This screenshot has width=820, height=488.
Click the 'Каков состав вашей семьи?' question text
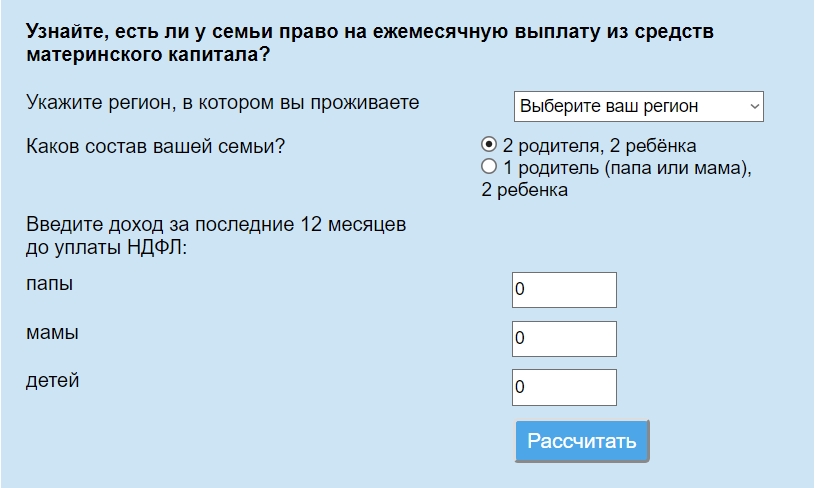[x=155, y=146]
